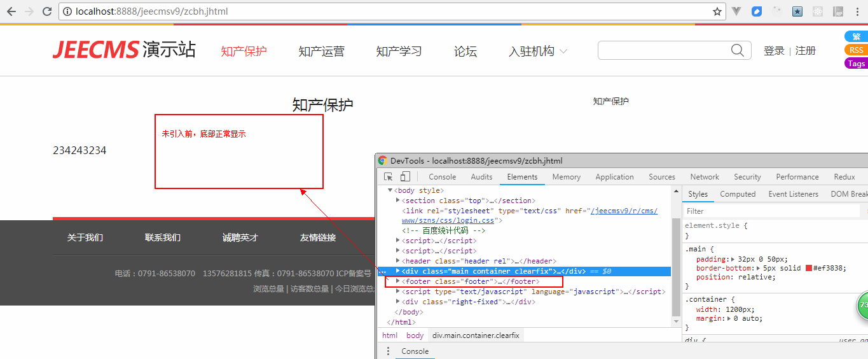Open the Redux tab
This screenshot has width=868, height=359.
844,177
